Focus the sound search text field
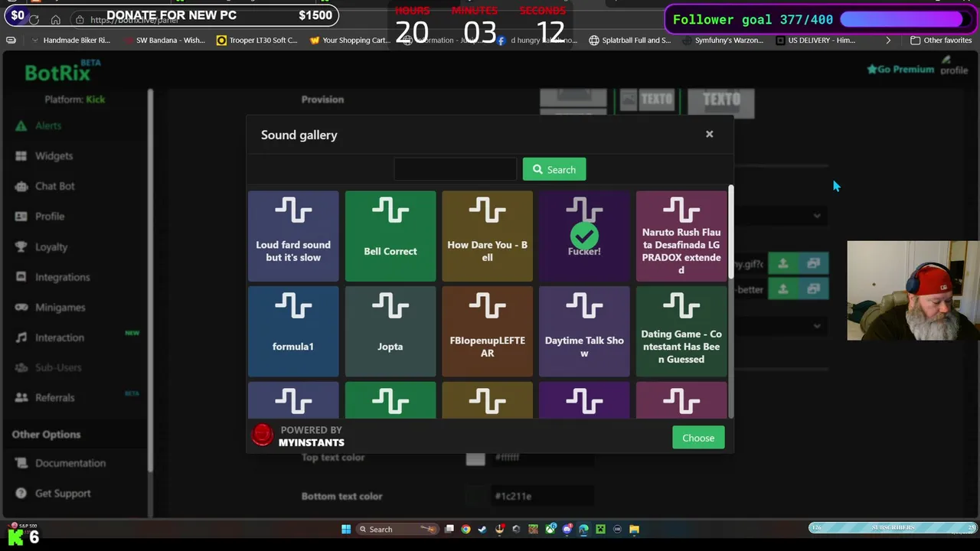Screen dimensions: 980x551 point(456,169)
